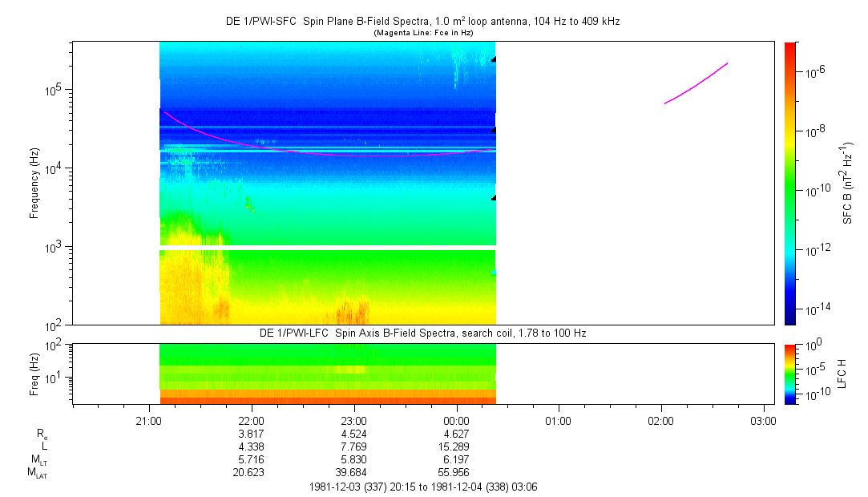Click the Frequency (Hz) y-axis label
The width and height of the screenshot is (868, 497).
[34, 183]
